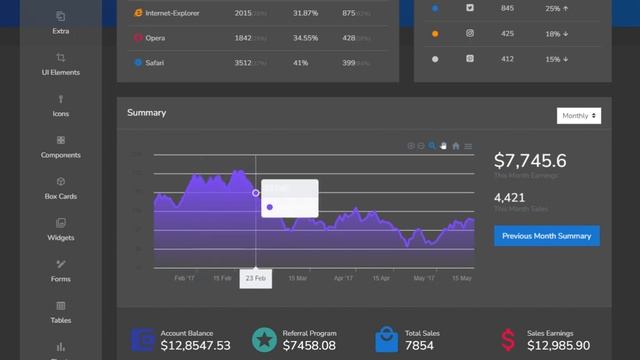The width and height of the screenshot is (640, 360).
Task: Click Internet-Explorer row 31.87% value
Action: pos(305,13)
